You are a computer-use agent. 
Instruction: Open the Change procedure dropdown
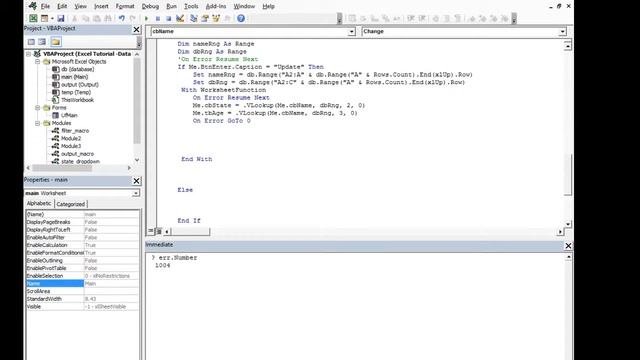coord(562,31)
